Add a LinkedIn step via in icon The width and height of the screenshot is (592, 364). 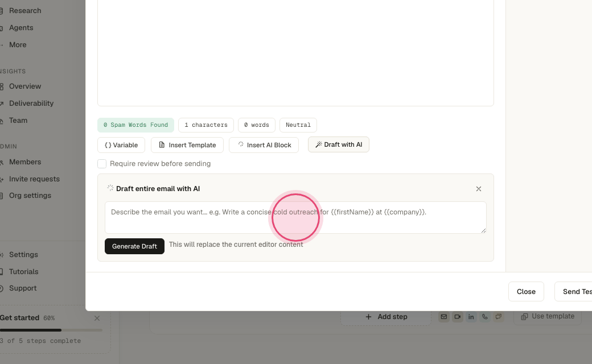[471, 317]
